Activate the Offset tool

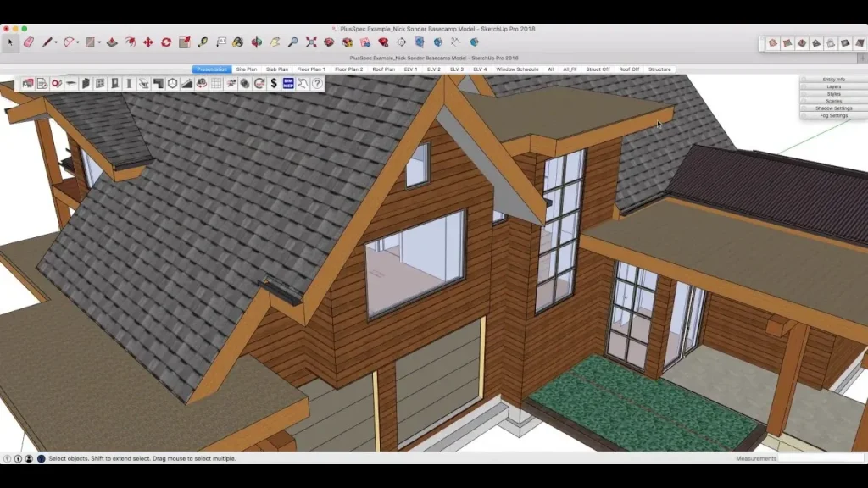(x=130, y=42)
